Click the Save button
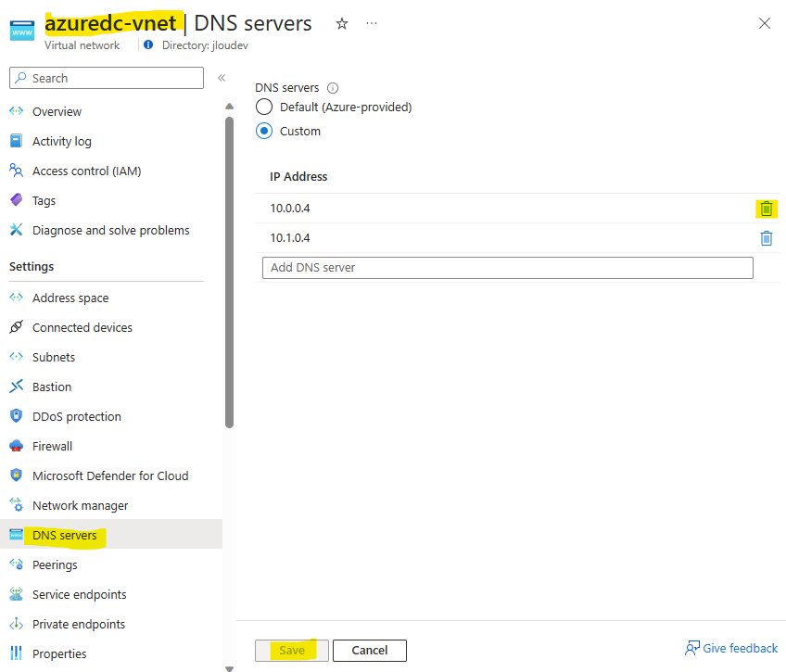Viewport: 786px width, 672px height. click(292, 650)
